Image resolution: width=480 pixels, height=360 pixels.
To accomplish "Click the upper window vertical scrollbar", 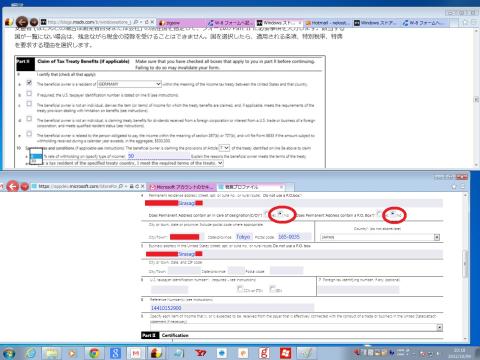I will tap(476, 99).
